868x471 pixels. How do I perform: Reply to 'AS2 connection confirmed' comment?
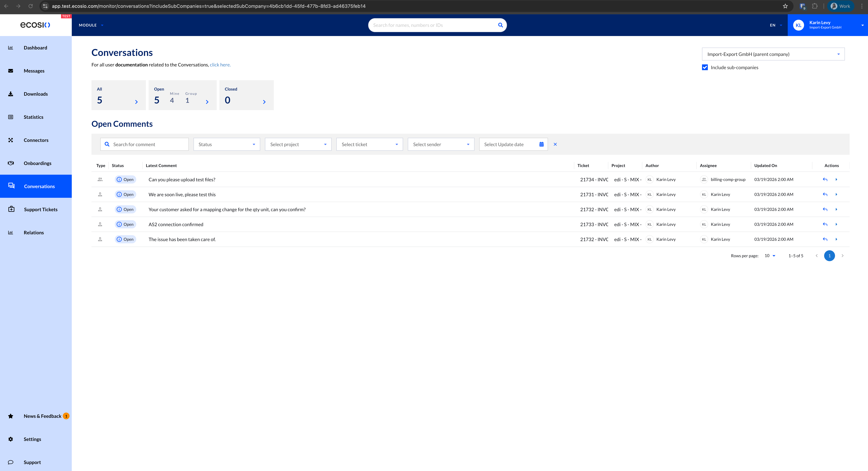pos(825,224)
